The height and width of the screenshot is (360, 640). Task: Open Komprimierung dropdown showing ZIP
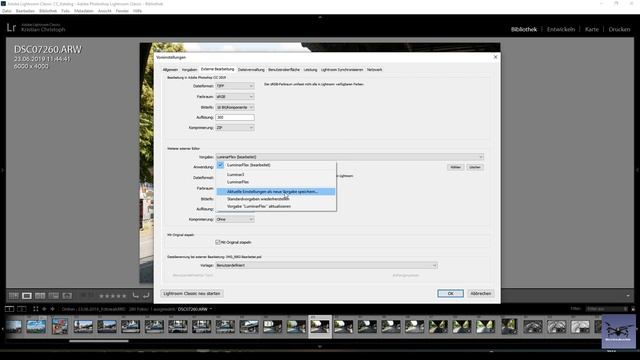[x=235, y=128]
